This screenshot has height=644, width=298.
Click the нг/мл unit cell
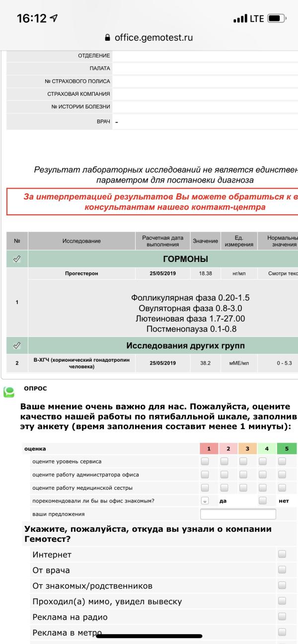[239, 273]
